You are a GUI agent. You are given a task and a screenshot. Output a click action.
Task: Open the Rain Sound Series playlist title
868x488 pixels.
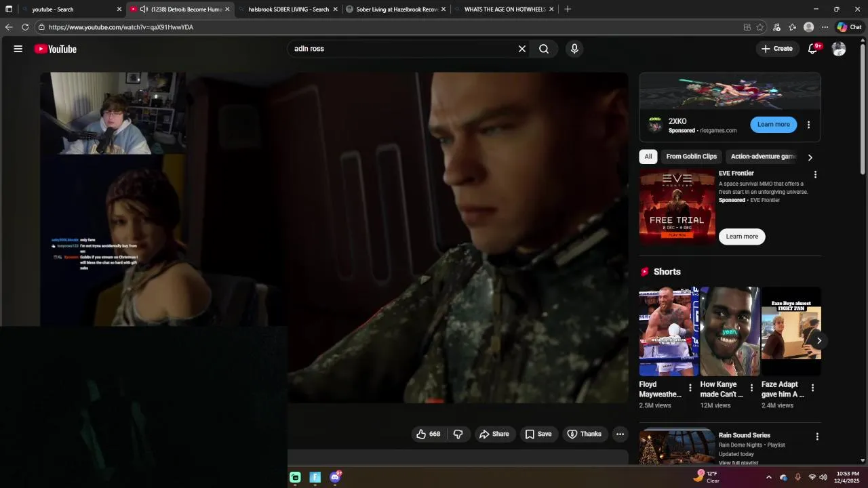[x=744, y=435]
